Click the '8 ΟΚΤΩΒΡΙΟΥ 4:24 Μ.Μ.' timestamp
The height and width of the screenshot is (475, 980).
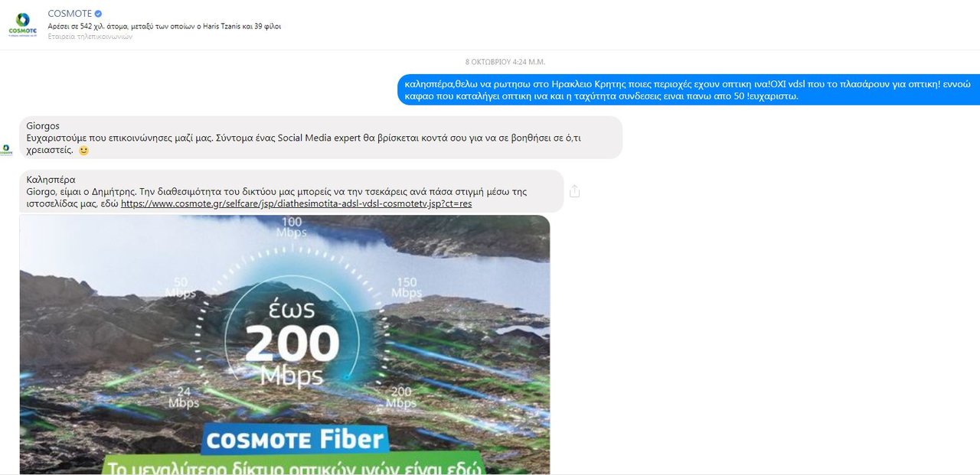tap(505, 62)
